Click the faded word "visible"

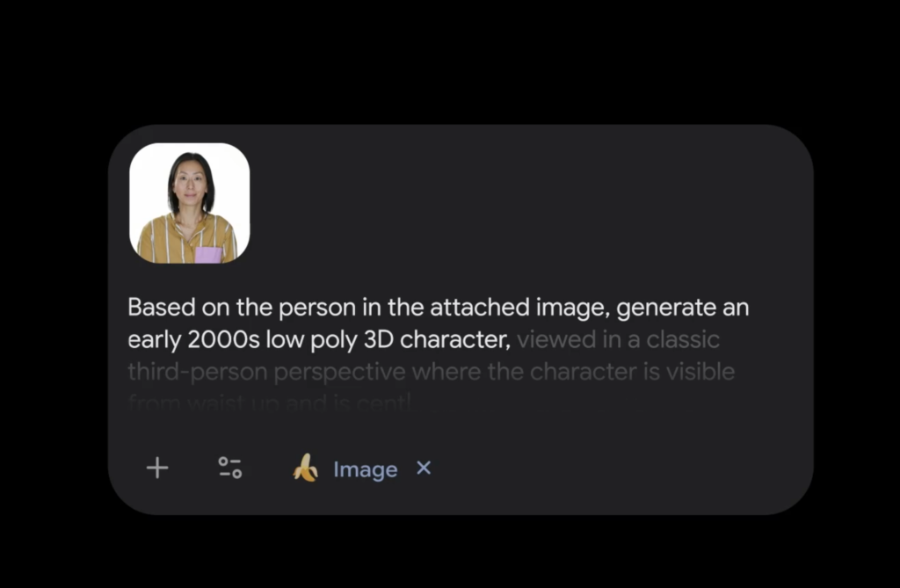click(x=700, y=372)
